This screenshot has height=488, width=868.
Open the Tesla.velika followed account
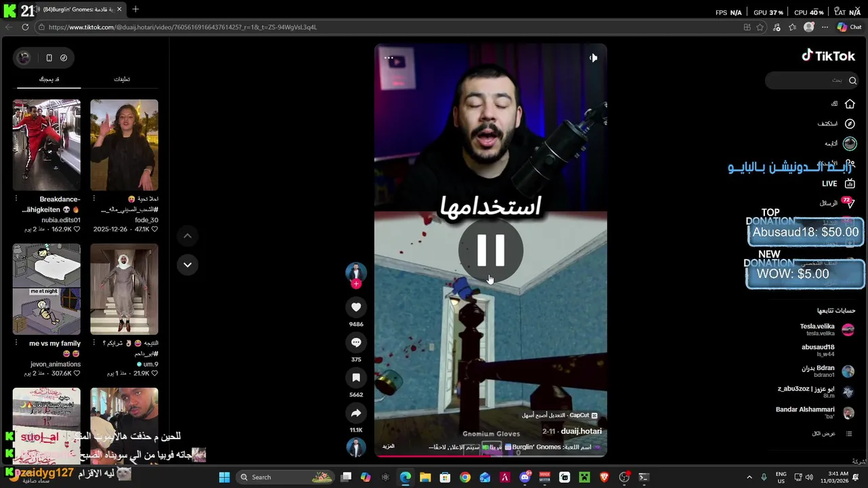pos(827,329)
